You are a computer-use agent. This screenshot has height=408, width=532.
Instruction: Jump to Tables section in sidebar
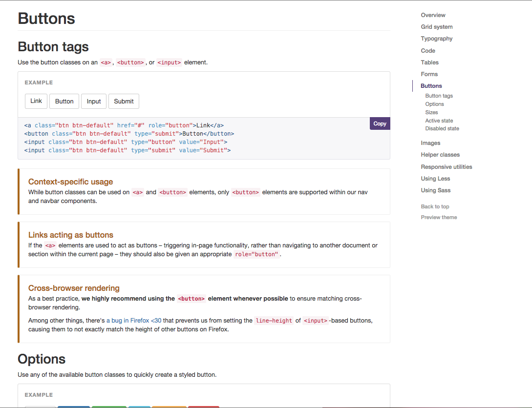(430, 62)
